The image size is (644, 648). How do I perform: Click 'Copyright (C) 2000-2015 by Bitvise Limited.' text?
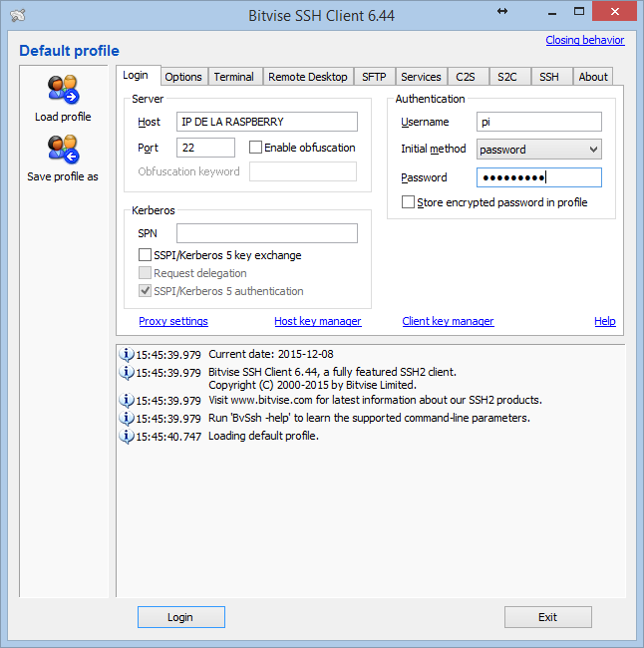point(312,385)
